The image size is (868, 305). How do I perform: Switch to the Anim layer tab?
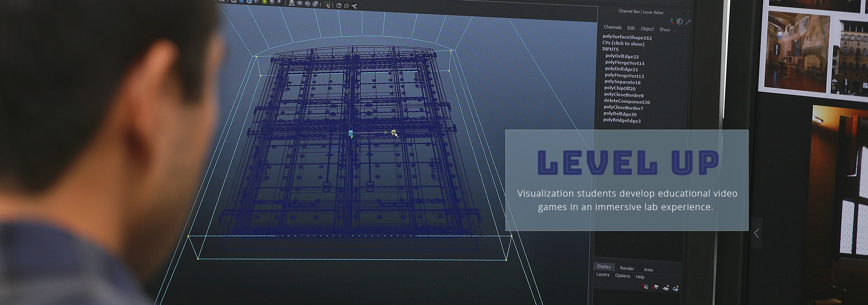pyautogui.click(x=648, y=269)
